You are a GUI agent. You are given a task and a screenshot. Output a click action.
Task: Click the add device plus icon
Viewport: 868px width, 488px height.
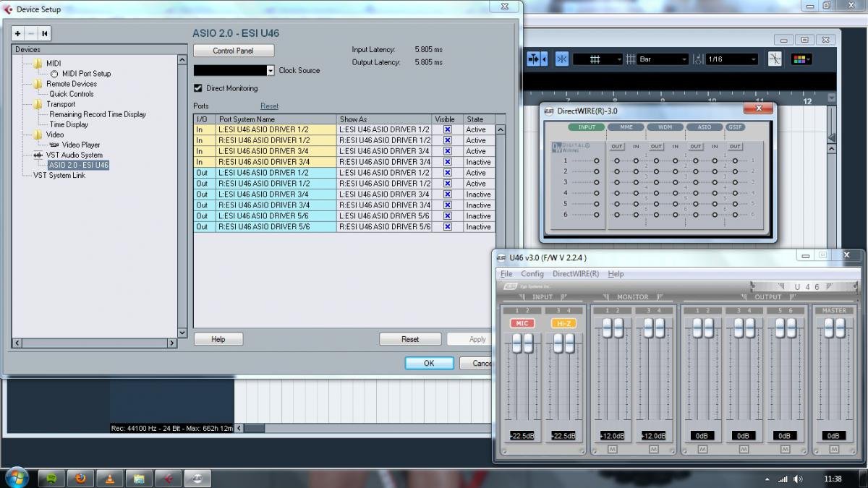pyautogui.click(x=18, y=33)
